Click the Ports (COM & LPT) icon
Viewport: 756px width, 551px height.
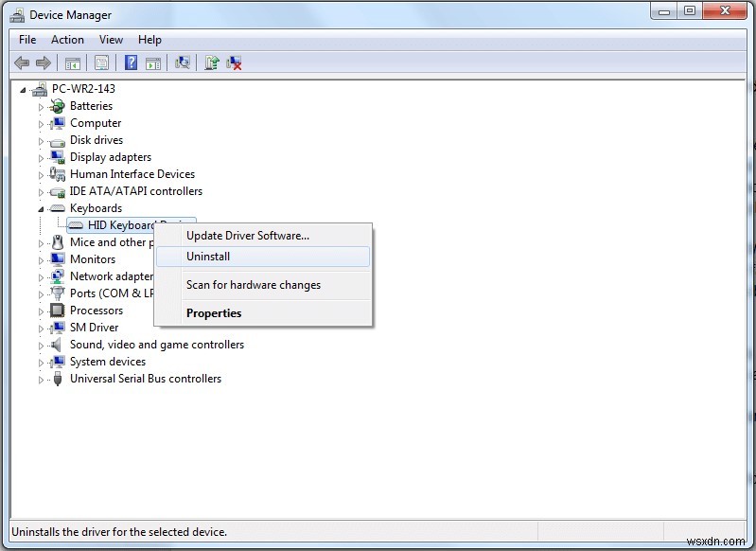tap(58, 293)
